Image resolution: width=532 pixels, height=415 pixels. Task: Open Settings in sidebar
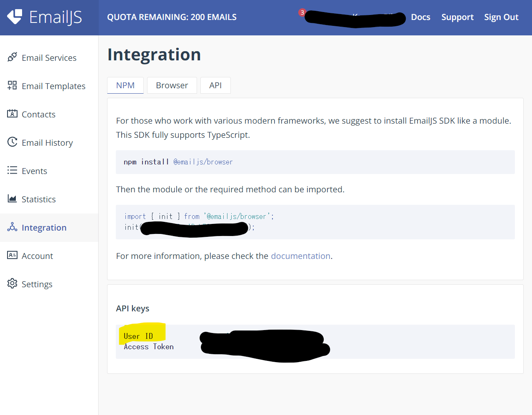point(49,284)
